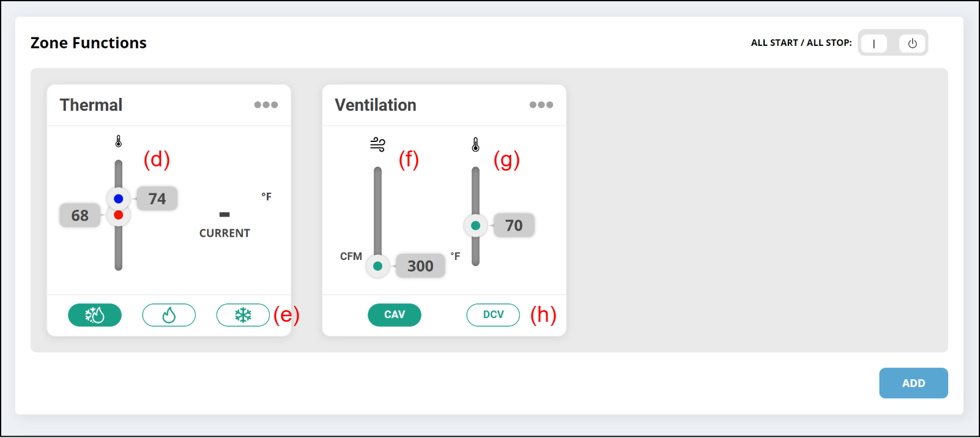
Task: Switch ventilation to DCV mode
Action: (x=493, y=315)
